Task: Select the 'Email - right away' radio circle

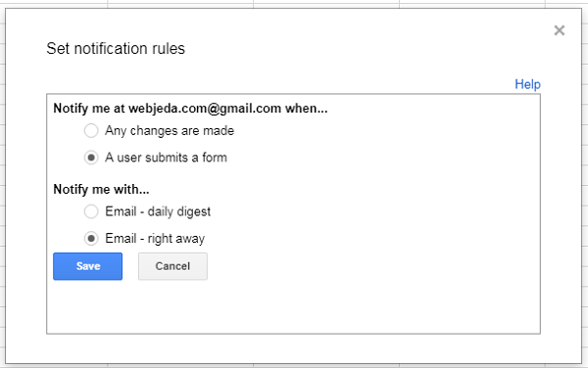Action: [91, 239]
